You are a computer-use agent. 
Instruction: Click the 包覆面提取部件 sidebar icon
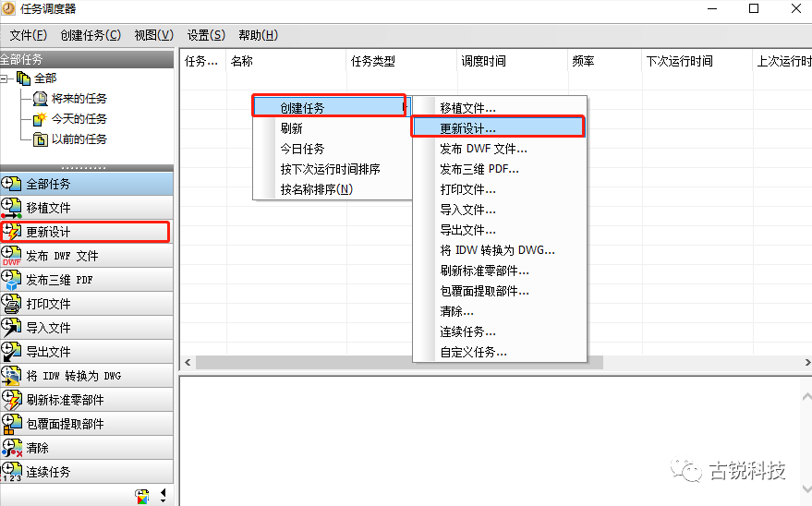[11, 424]
